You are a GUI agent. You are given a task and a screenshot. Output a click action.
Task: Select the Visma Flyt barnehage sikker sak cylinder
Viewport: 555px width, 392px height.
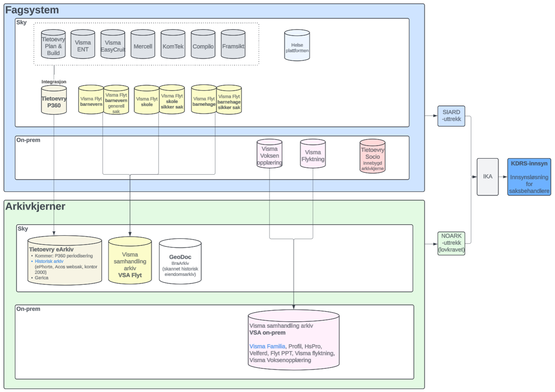tap(229, 100)
